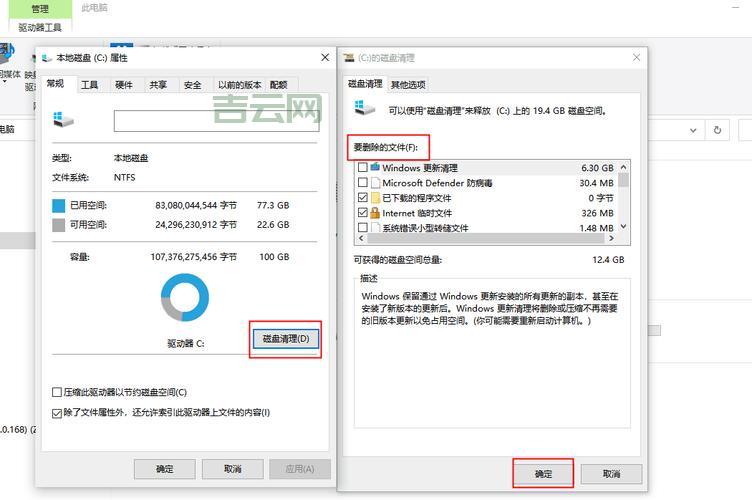Click the 磁盘清理(D) button
This screenshot has height=500, width=752.
click(x=285, y=338)
